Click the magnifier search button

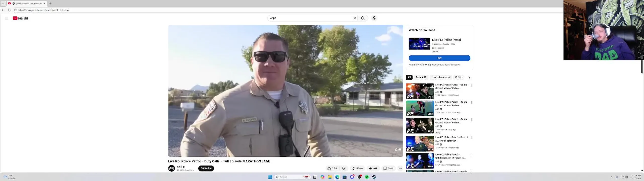[363, 18]
